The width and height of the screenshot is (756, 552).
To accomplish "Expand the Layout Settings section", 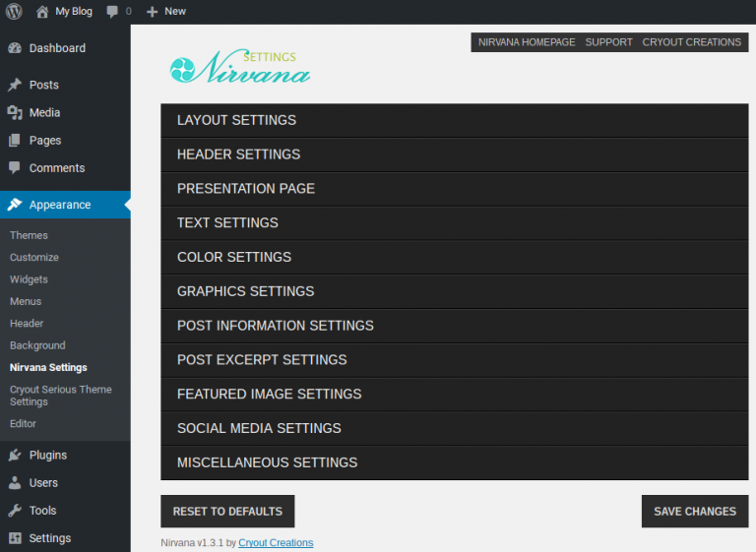I will click(454, 120).
